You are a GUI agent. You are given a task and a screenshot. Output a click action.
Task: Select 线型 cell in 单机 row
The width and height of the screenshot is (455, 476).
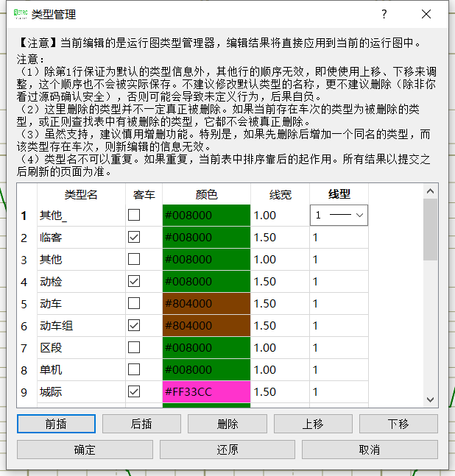(339, 369)
